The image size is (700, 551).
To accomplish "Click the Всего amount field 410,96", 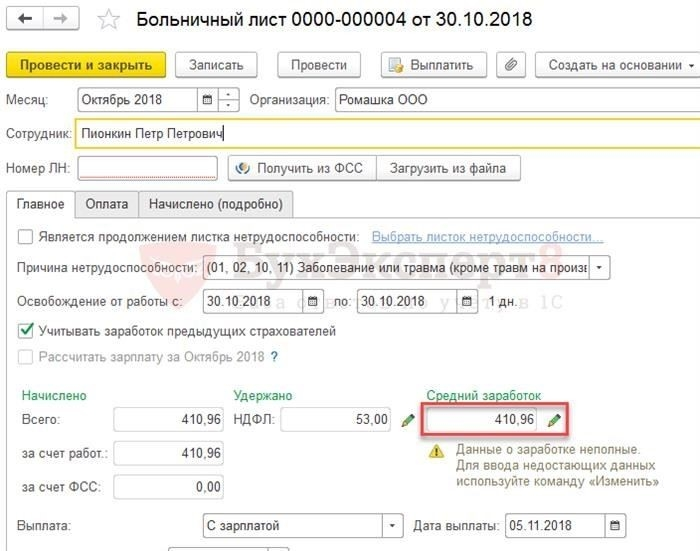I will pyautogui.click(x=169, y=420).
